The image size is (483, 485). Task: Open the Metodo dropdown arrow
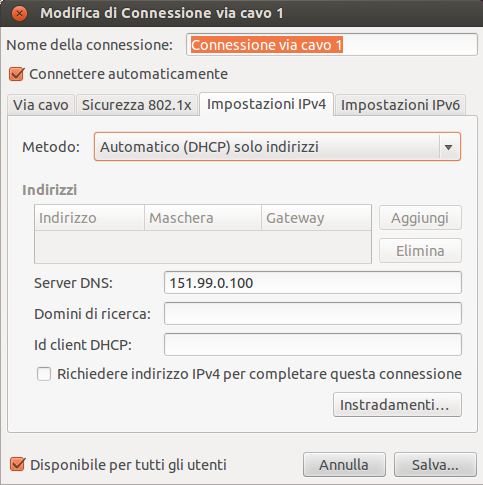448,147
